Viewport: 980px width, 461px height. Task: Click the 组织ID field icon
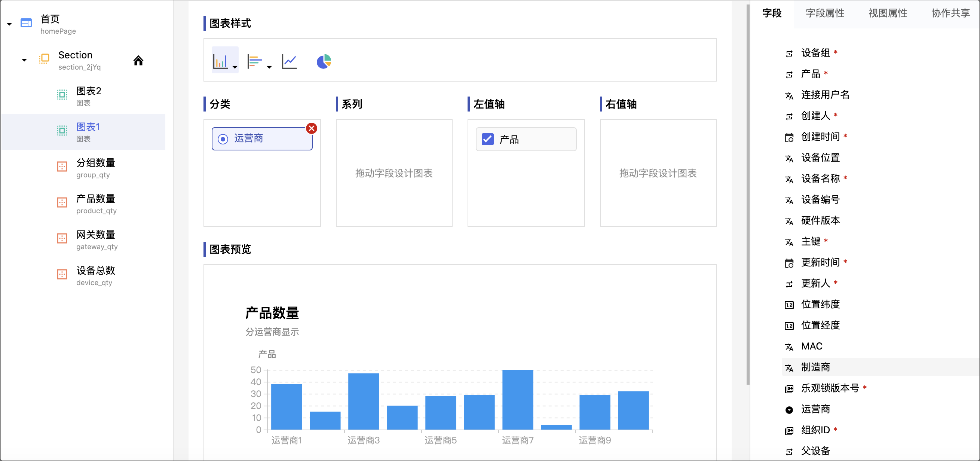click(x=789, y=431)
